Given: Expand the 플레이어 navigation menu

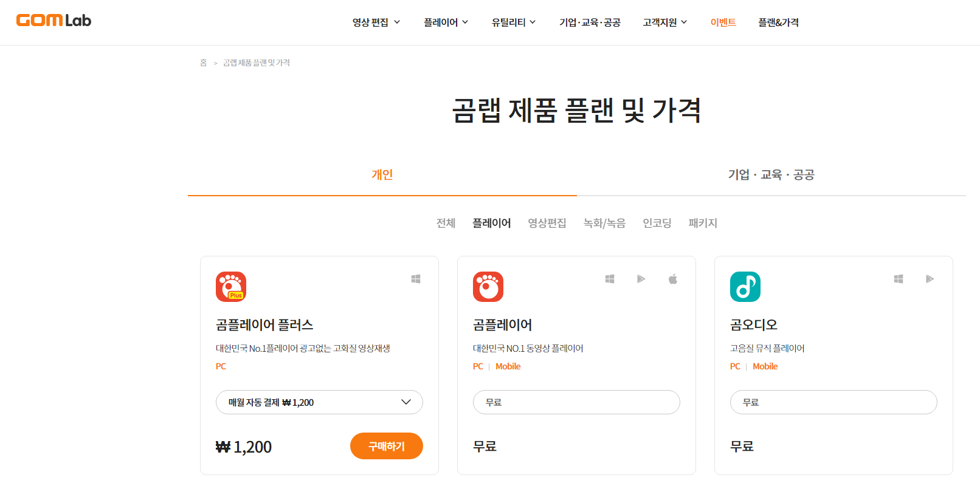Looking at the screenshot, I should (x=446, y=22).
